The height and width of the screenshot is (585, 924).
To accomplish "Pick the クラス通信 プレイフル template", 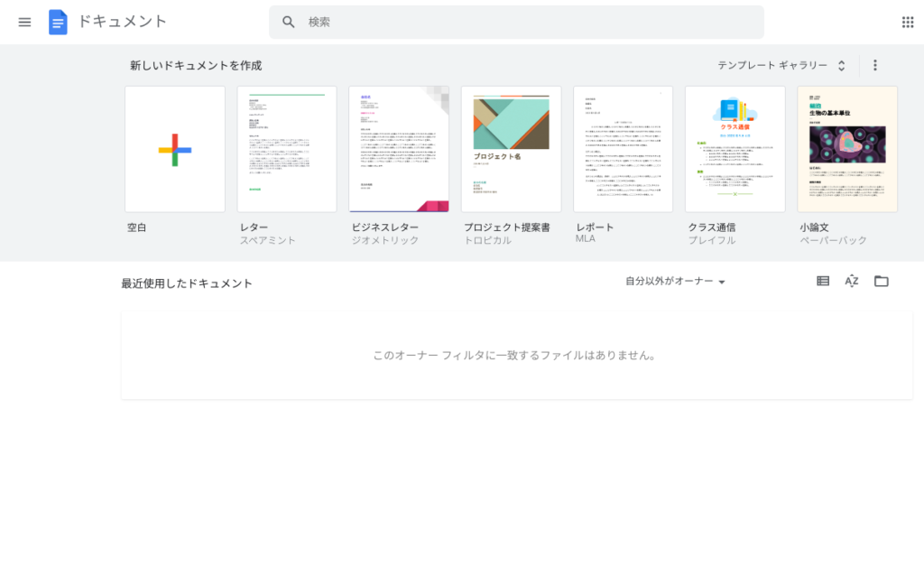I will [x=735, y=149].
